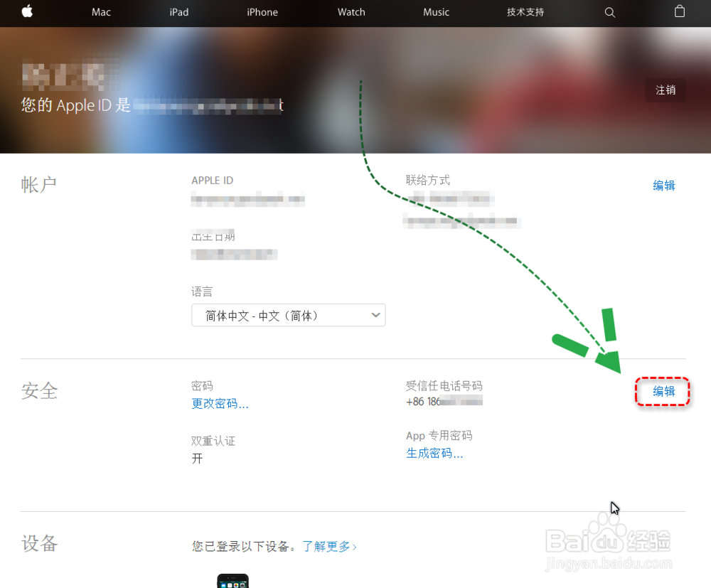The width and height of the screenshot is (711, 588).
Task: Click the 开 status under 双重认证
Action: coord(197,459)
